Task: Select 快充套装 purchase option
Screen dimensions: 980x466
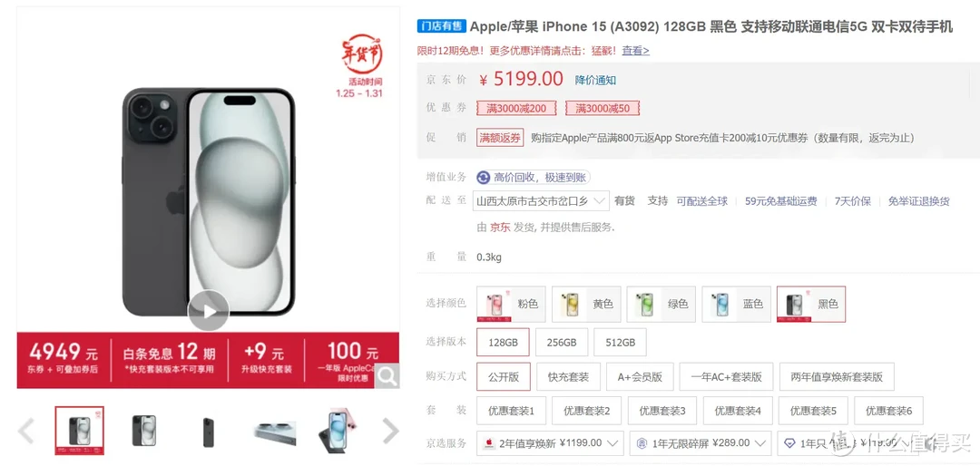Action: 569,376
